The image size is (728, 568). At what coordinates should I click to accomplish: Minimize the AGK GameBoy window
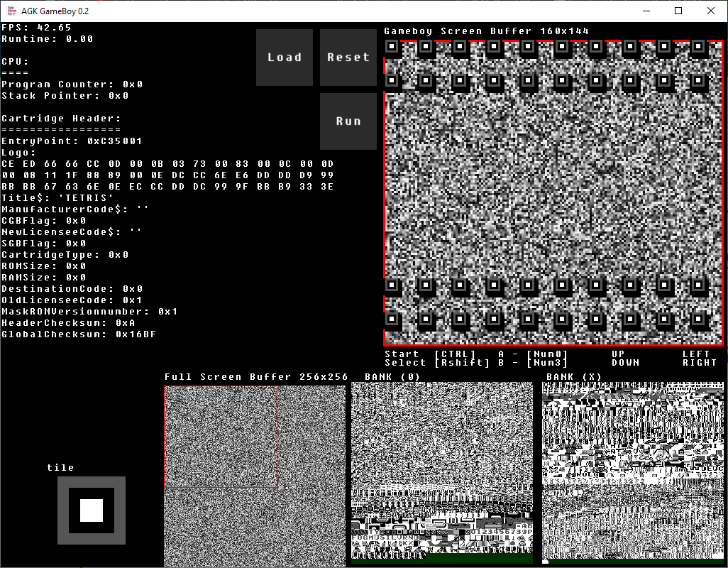coord(646,11)
